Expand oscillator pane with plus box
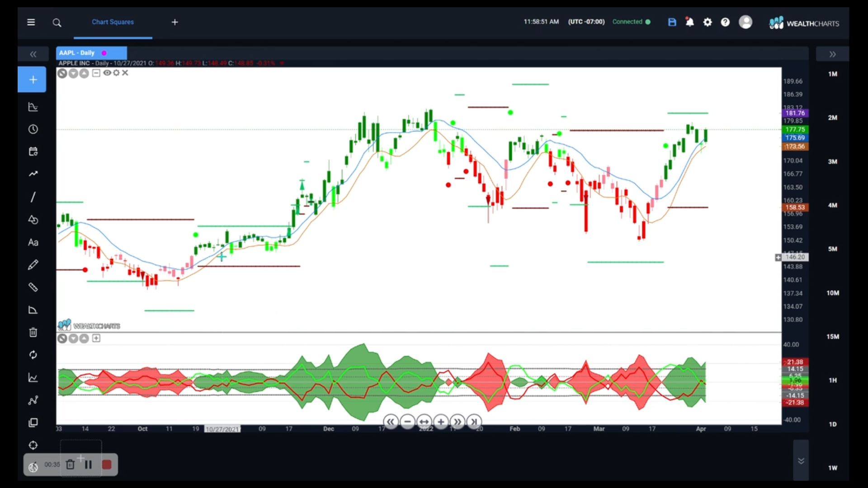The height and width of the screenshot is (488, 868). (96, 338)
